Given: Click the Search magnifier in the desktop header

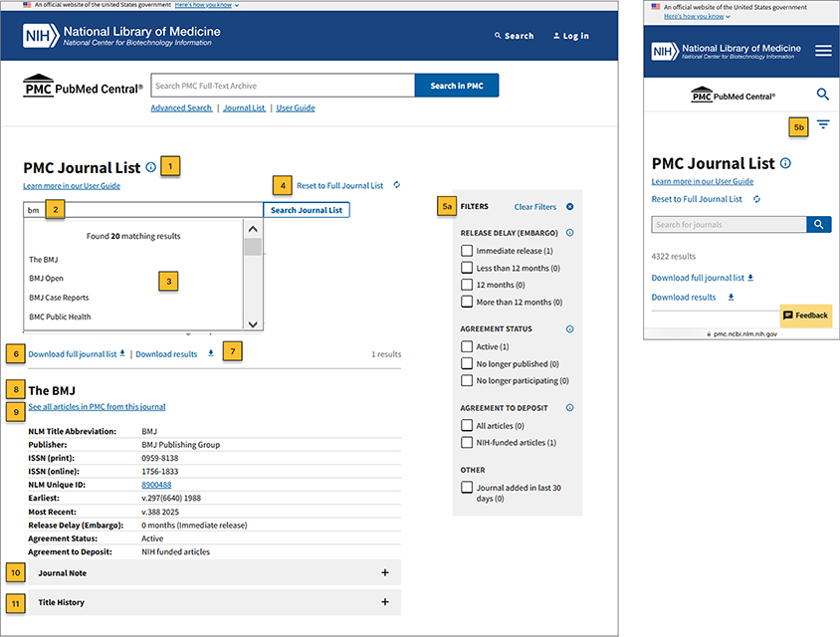Looking at the screenshot, I should [x=498, y=36].
